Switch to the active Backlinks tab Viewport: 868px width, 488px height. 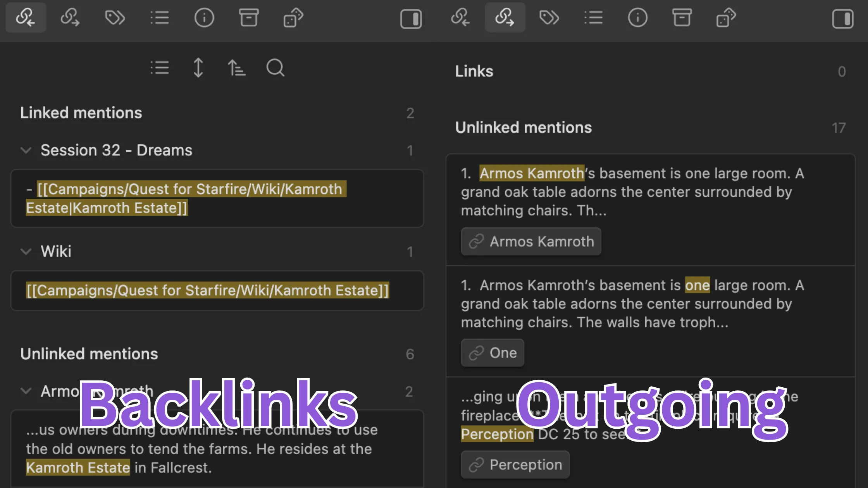coord(26,17)
